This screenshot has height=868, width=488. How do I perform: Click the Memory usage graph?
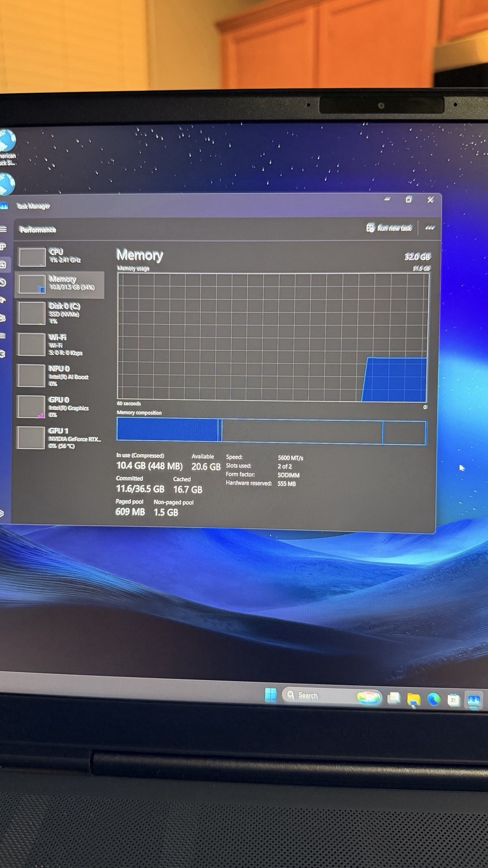(x=273, y=337)
